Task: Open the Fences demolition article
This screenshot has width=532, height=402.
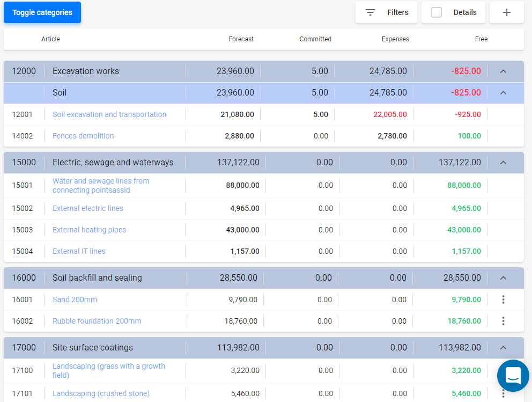Action: coord(83,136)
